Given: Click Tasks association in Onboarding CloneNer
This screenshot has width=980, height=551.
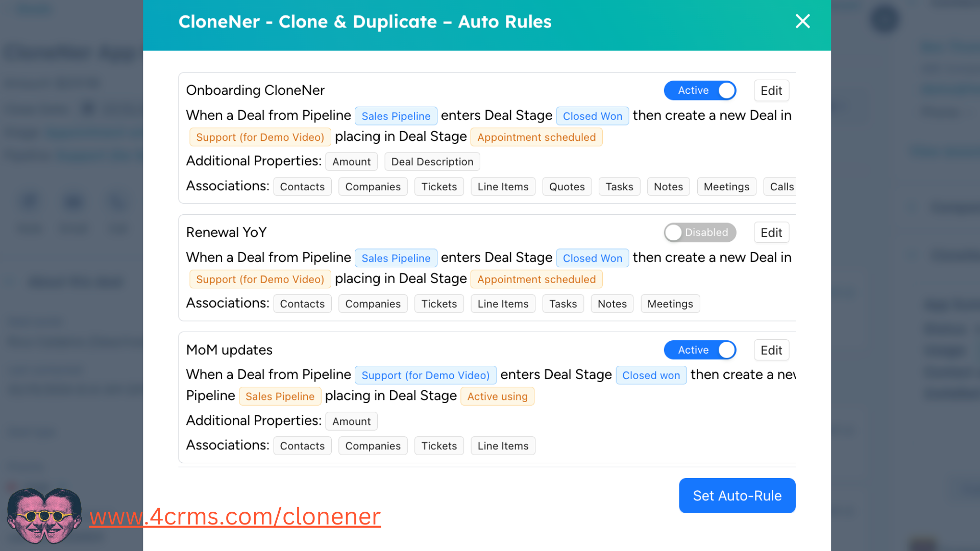Looking at the screenshot, I should 619,187.
